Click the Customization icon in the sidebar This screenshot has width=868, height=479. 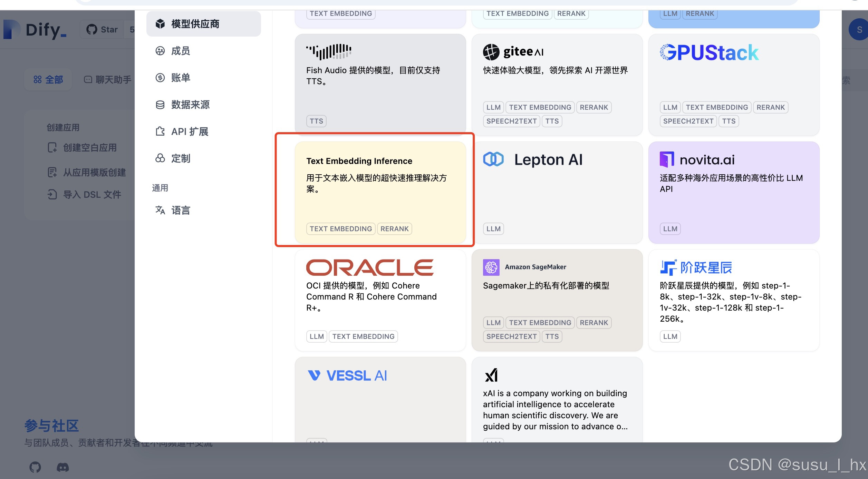pyautogui.click(x=160, y=158)
